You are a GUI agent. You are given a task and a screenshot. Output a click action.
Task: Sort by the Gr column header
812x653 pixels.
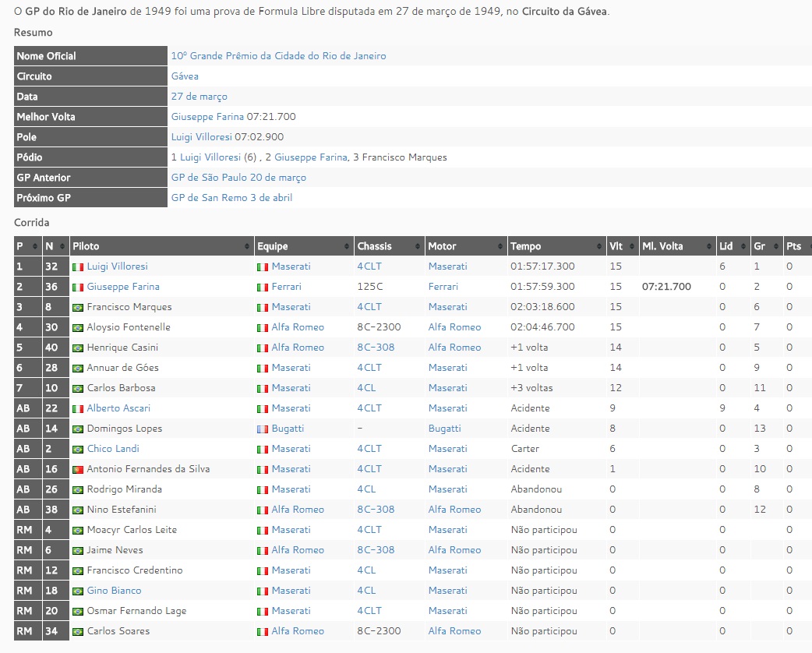pyautogui.click(x=767, y=246)
